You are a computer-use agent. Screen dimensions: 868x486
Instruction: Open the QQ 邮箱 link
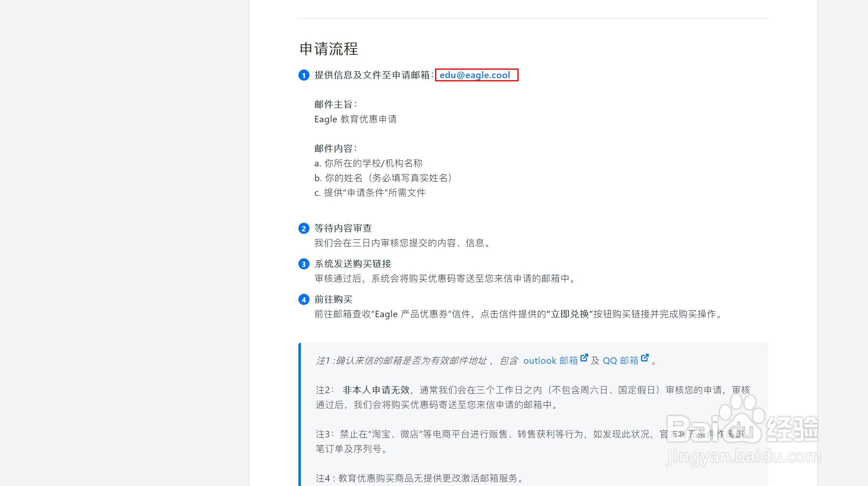[x=621, y=361]
